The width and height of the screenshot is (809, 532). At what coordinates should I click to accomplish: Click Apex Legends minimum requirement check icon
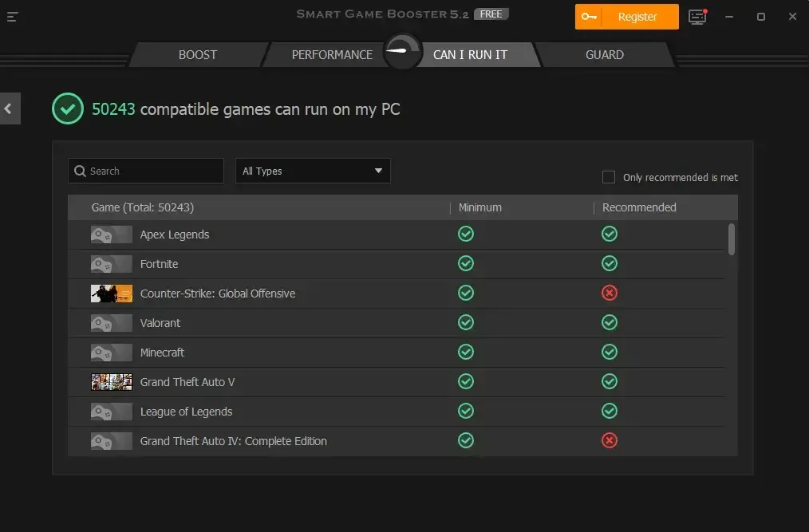[x=466, y=234]
